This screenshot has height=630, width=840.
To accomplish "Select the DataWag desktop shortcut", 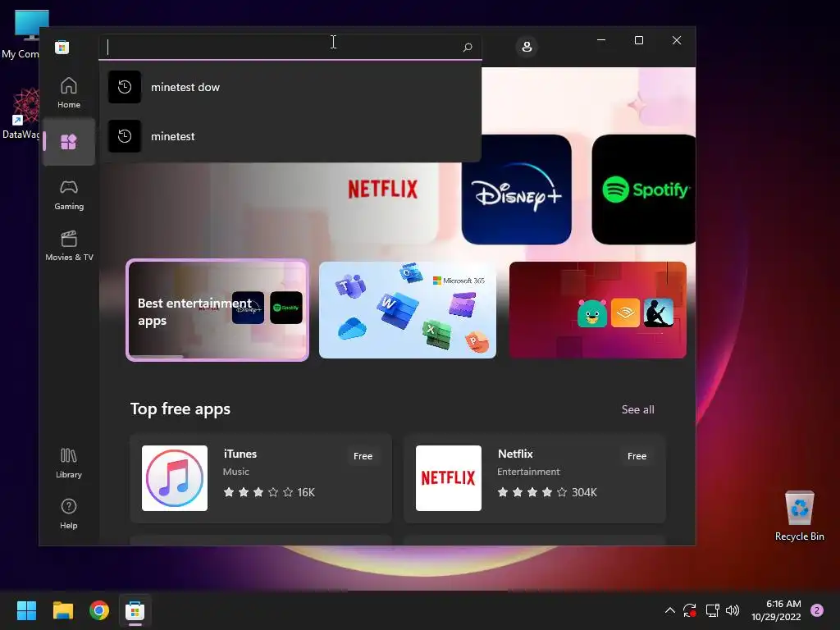I will pyautogui.click(x=21, y=113).
